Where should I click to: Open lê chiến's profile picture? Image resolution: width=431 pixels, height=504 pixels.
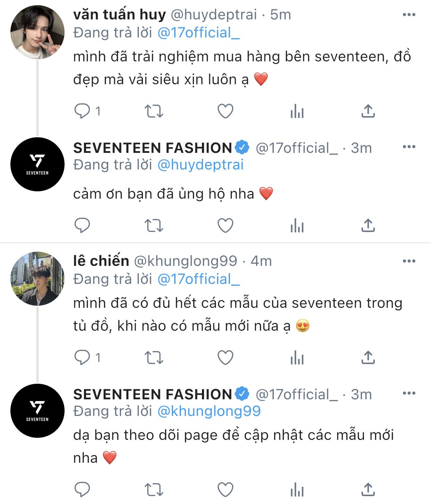(x=37, y=279)
